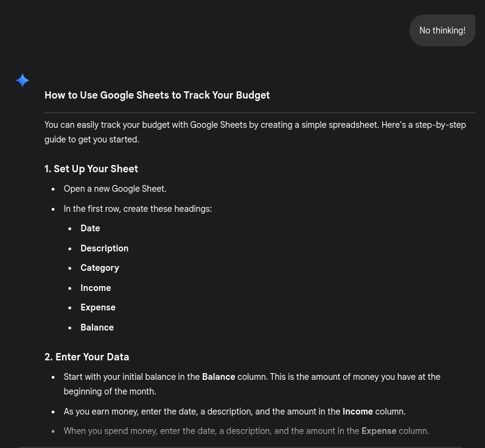Image resolution: width=485 pixels, height=448 pixels.
Task: Select the "2. Enter Your Data" heading
Action: (87, 357)
